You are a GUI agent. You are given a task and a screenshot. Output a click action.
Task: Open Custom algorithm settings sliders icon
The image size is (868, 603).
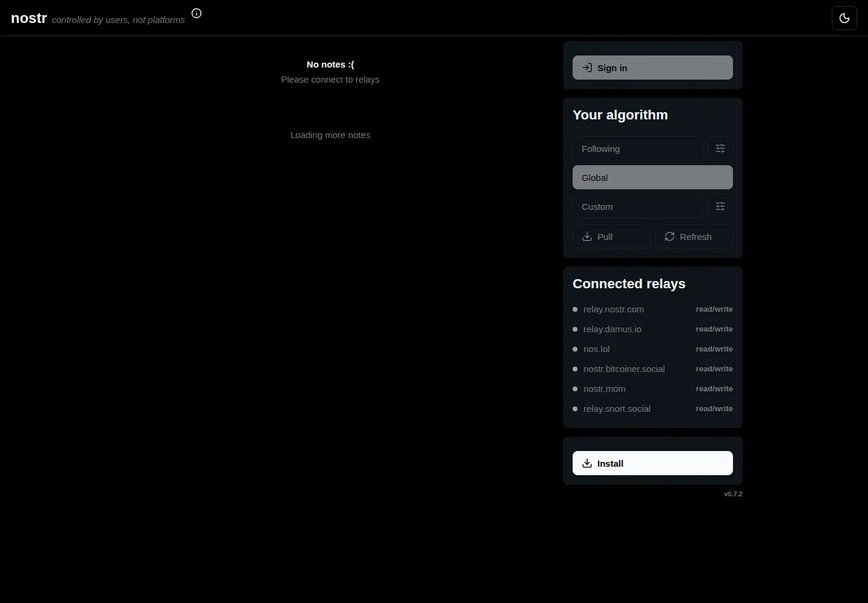[720, 206]
